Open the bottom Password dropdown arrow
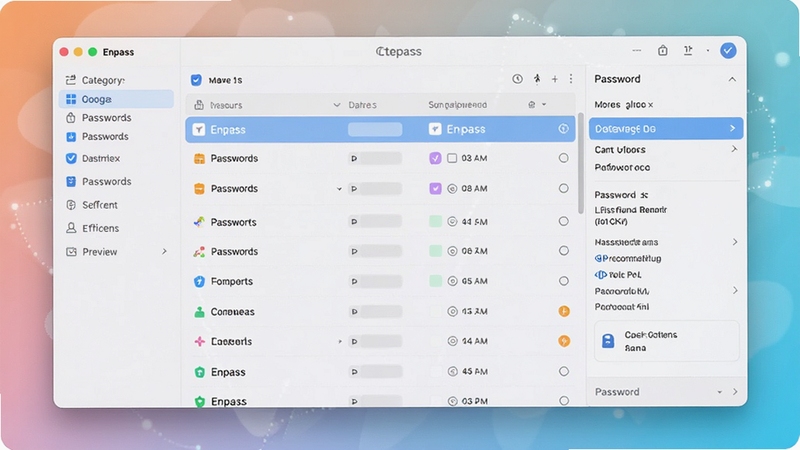The image size is (800, 450). 719,392
